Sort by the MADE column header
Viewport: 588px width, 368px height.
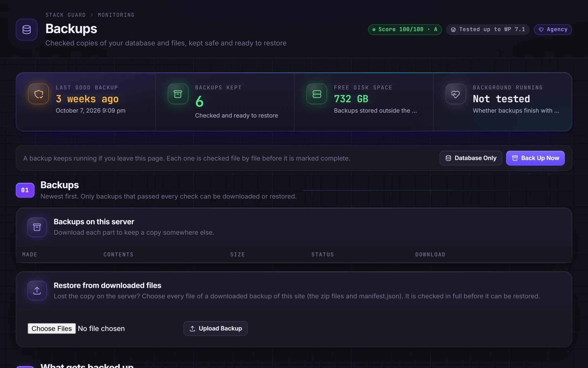click(x=30, y=254)
